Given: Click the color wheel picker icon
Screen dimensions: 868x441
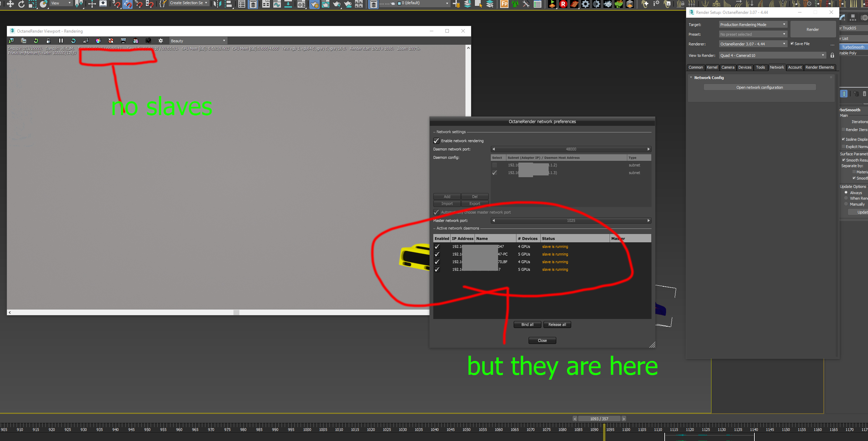Looking at the screenshot, I should (x=98, y=41).
